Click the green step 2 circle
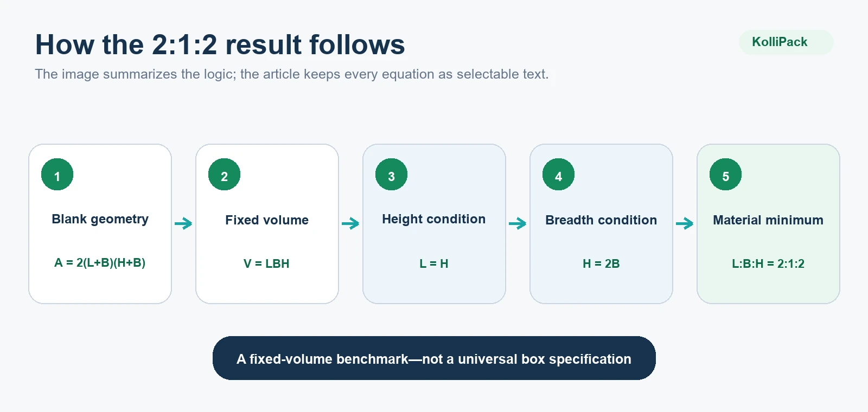 click(224, 175)
